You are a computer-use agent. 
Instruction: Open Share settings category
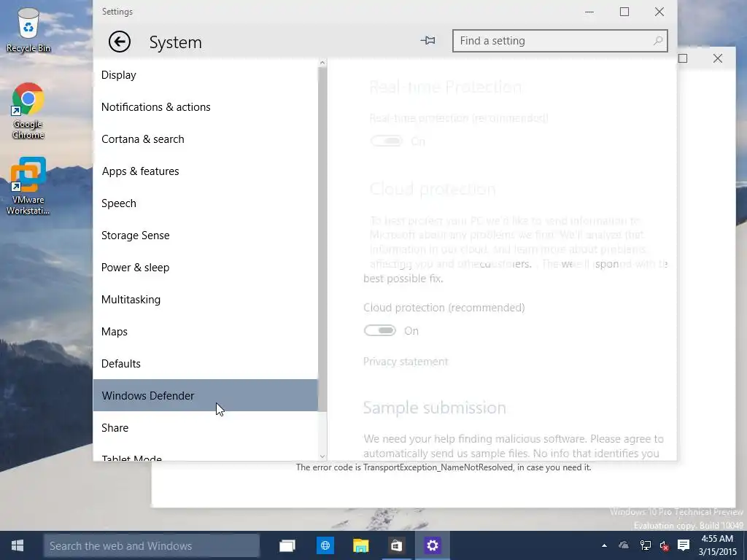pos(205,427)
